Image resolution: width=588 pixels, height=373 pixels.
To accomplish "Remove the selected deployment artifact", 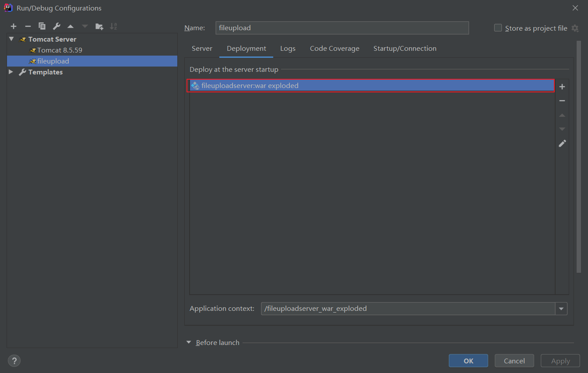I will coord(562,101).
